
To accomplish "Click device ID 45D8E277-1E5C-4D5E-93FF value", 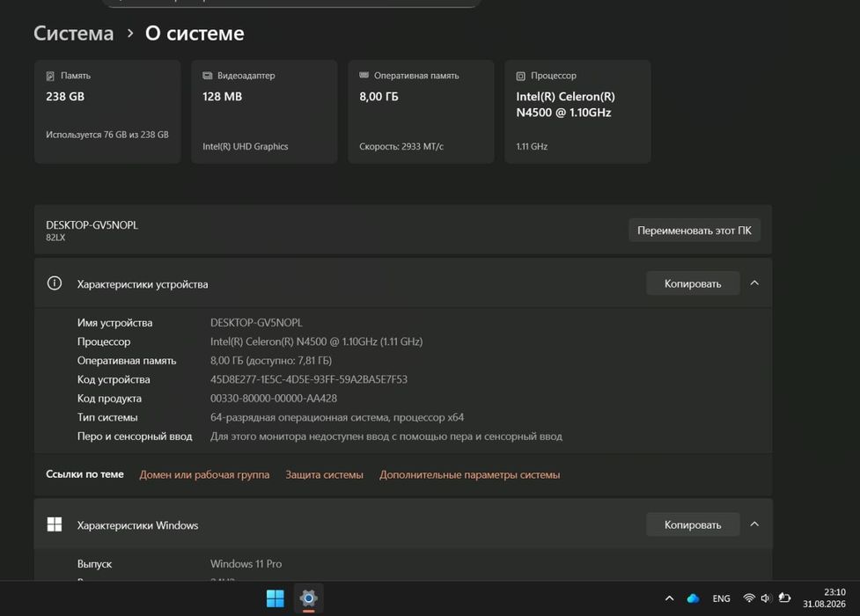I will (309, 379).
